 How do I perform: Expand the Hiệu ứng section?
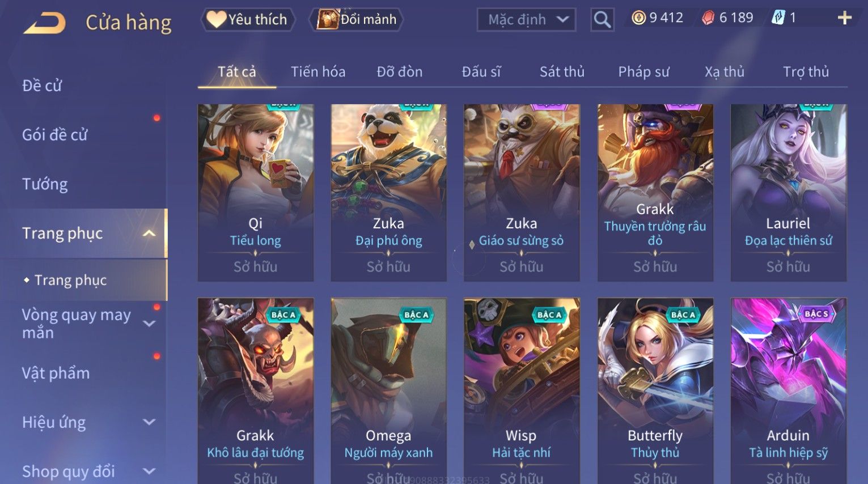coord(149,422)
